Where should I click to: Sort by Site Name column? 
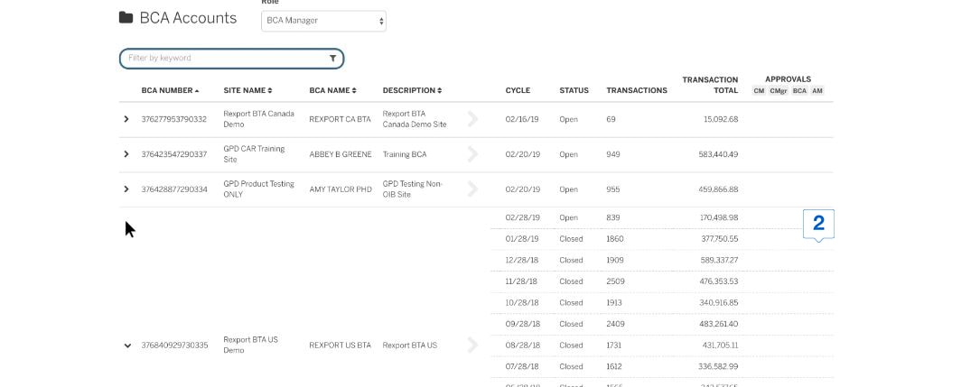[x=247, y=91]
